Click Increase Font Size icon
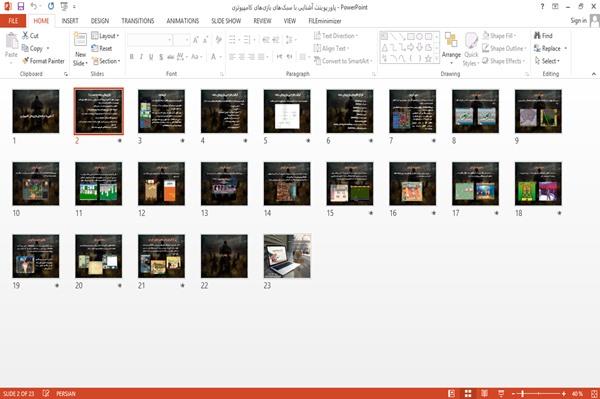This screenshot has height=399, width=600. click(x=196, y=40)
